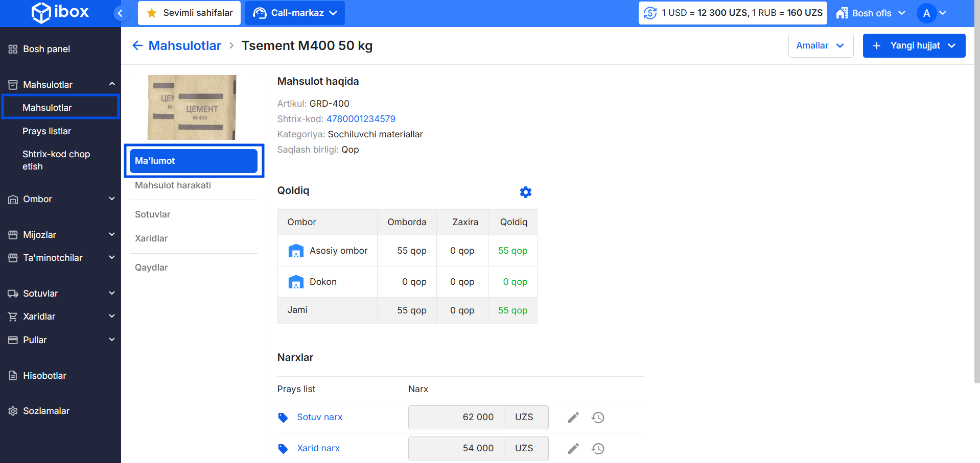The height and width of the screenshot is (463, 980).
Task: Expand the Bosh ofis selector
Action: (871, 13)
